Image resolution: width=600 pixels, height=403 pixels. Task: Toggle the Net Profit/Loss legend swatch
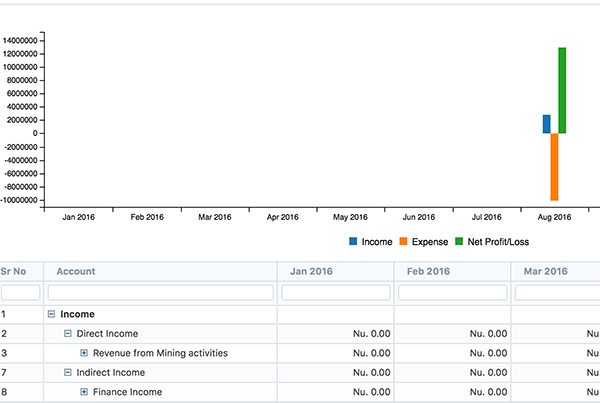click(x=459, y=241)
